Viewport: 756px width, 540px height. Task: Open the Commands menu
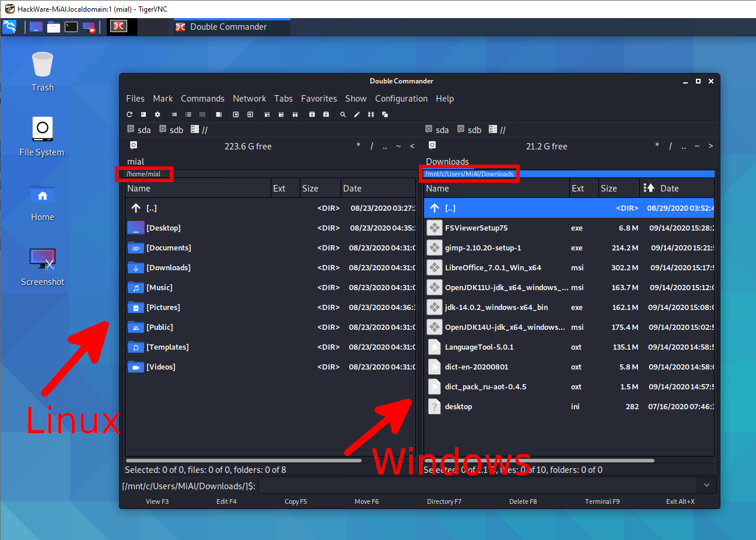pos(202,99)
